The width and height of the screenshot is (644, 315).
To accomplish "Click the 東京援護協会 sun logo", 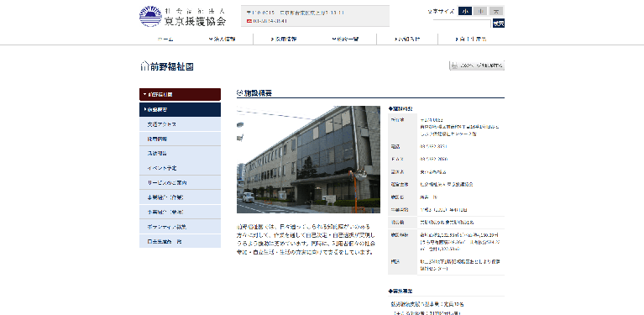I will pyautogui.click(x=150, y=17).
